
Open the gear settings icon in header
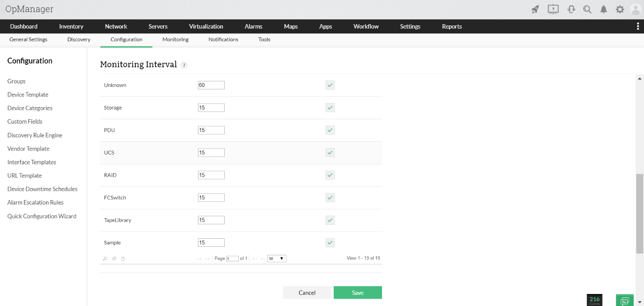620,9
